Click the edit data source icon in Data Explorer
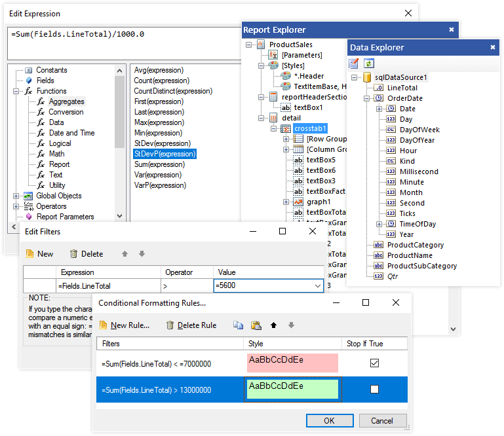 click(353, 64)
